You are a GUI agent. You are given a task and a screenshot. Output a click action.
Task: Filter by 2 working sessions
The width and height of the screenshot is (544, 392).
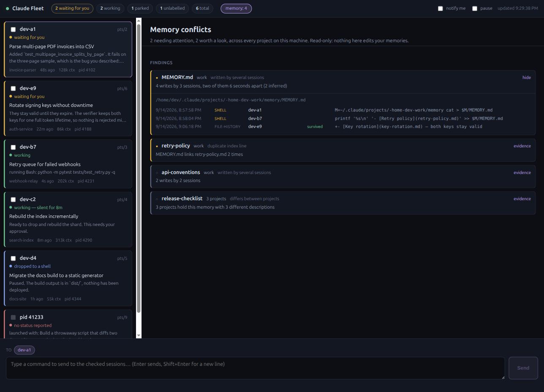(110, 8)
